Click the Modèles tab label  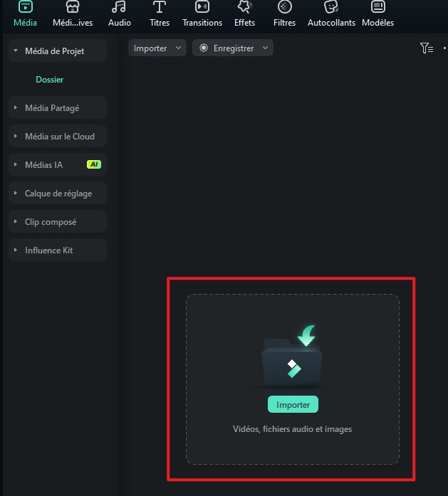click(x=377, y=23)
